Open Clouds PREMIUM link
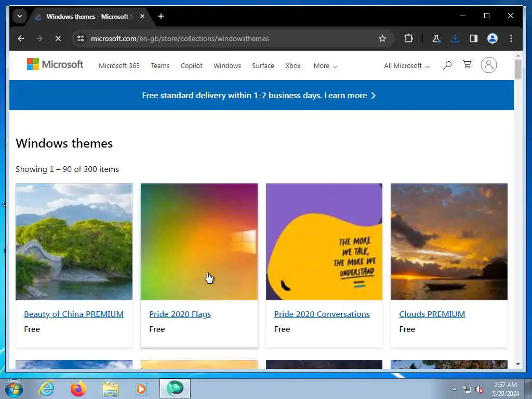This screenshot has width=532, height=399. [432, 314]
